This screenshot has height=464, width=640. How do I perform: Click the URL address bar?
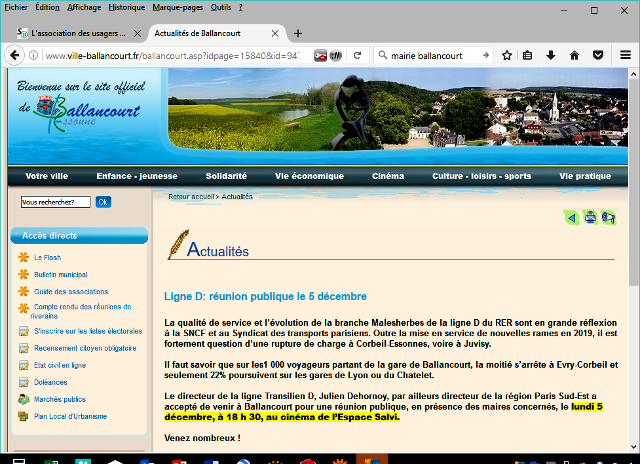click(171, 56)
